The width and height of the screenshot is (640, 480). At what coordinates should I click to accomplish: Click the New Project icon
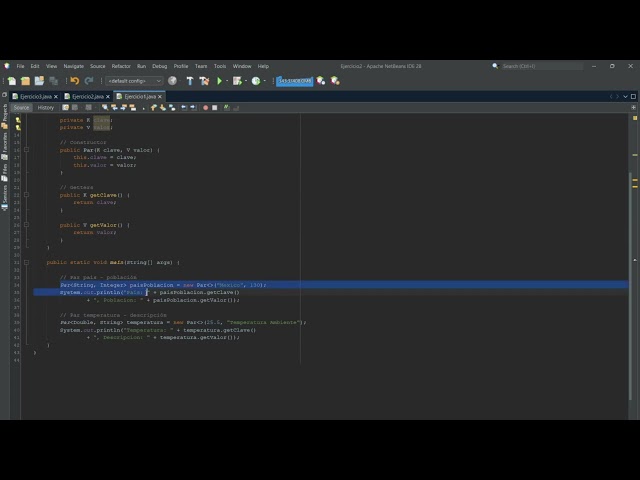coord(25,81)
